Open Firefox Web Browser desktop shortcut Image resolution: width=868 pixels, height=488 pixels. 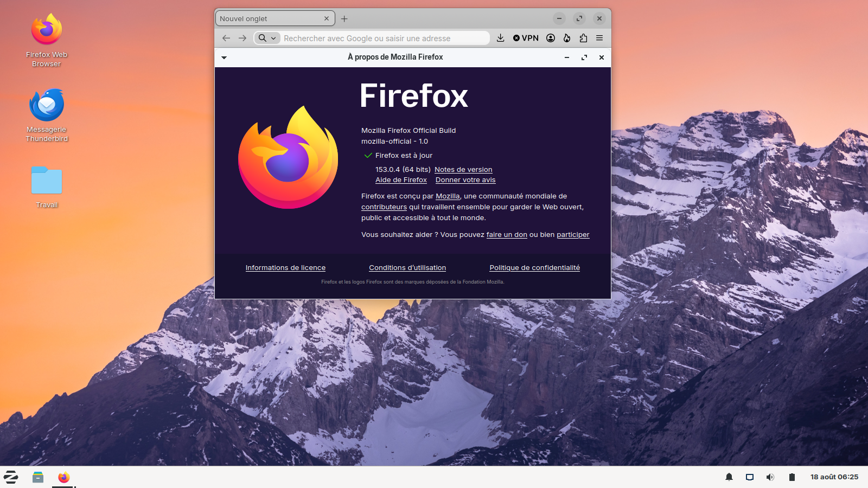[47, 40]
